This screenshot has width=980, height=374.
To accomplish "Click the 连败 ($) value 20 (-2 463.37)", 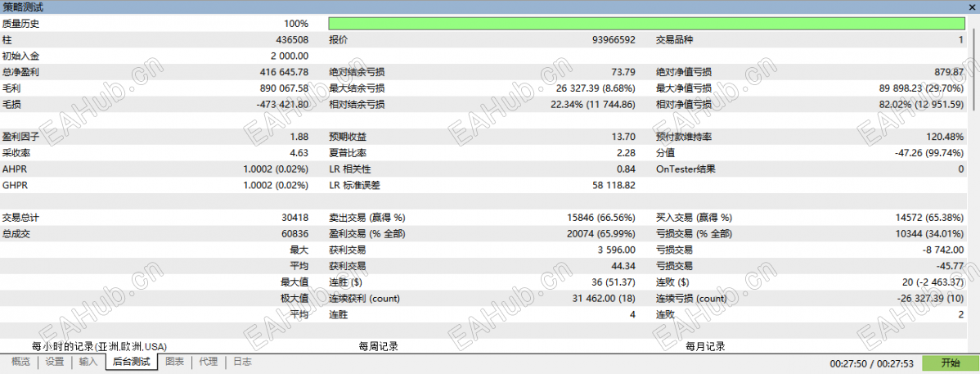I will click(x=934, y=282).
